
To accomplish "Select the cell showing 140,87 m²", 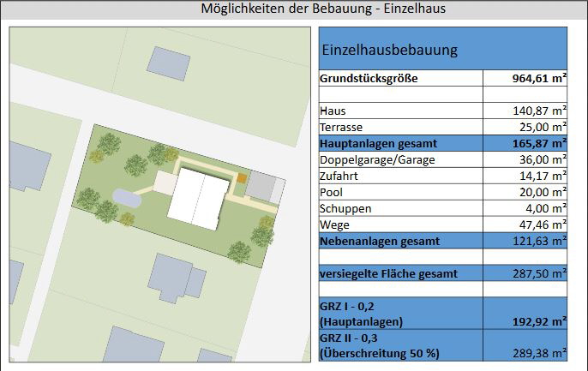I will point(525,111).
